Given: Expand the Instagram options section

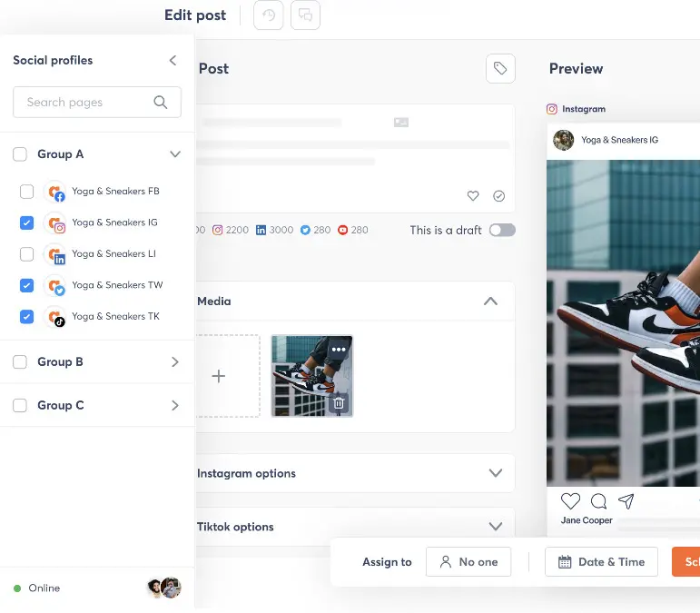Looking at the screenshot, I should click(x=496, y=473).
